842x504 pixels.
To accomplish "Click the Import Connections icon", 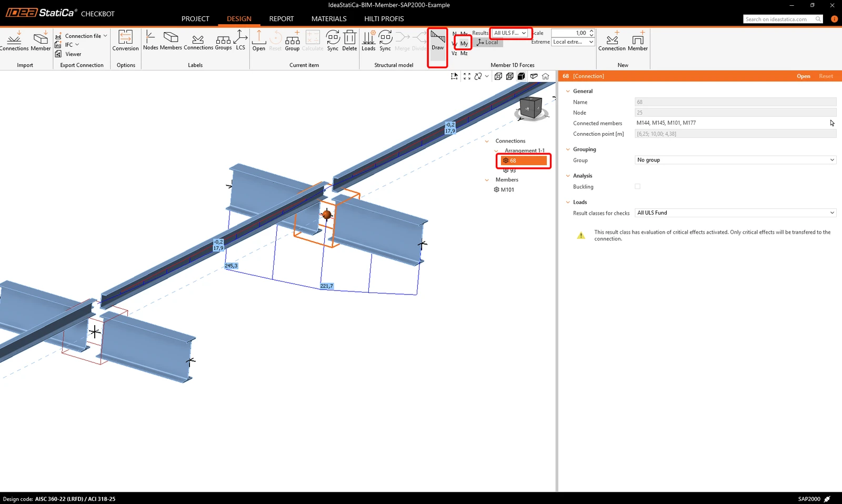I will click(14, 41).
